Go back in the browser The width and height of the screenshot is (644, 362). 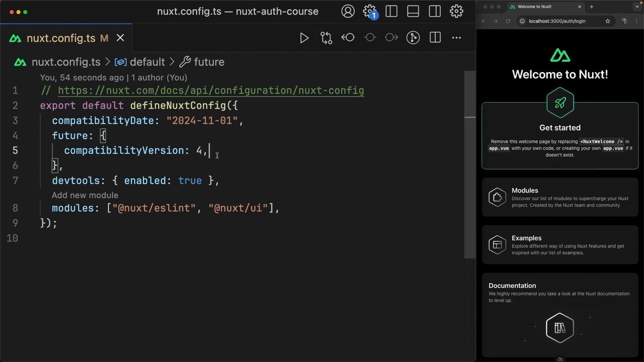[484, 21]
